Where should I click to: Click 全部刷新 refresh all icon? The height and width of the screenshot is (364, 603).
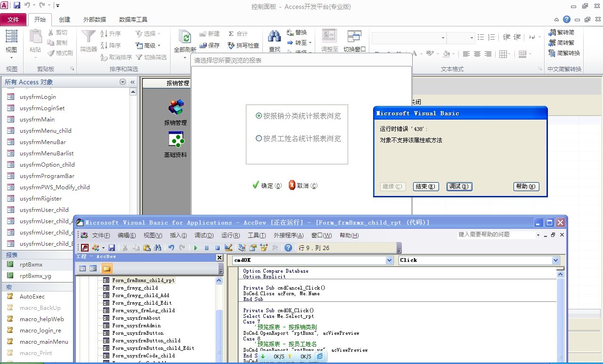point(185,37)
